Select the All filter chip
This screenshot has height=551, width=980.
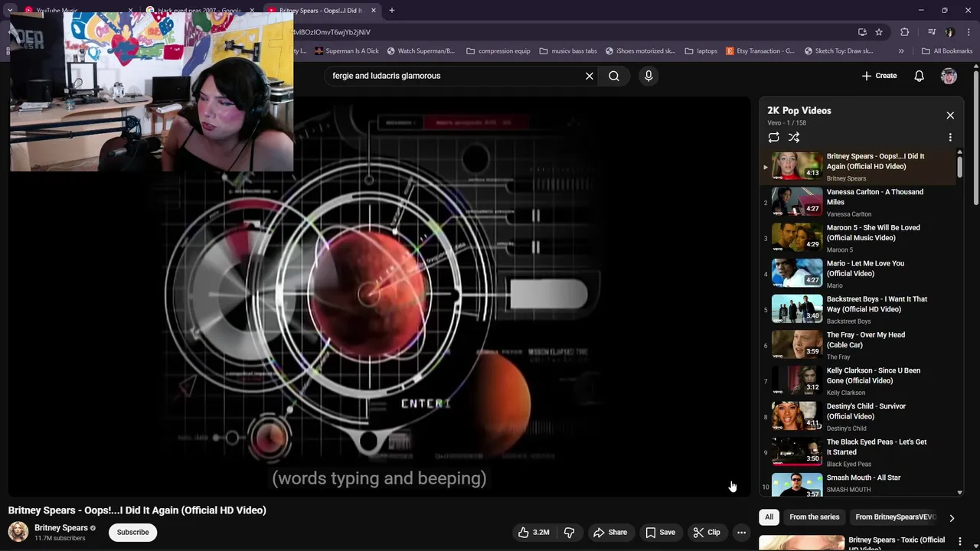pos(769,517)
